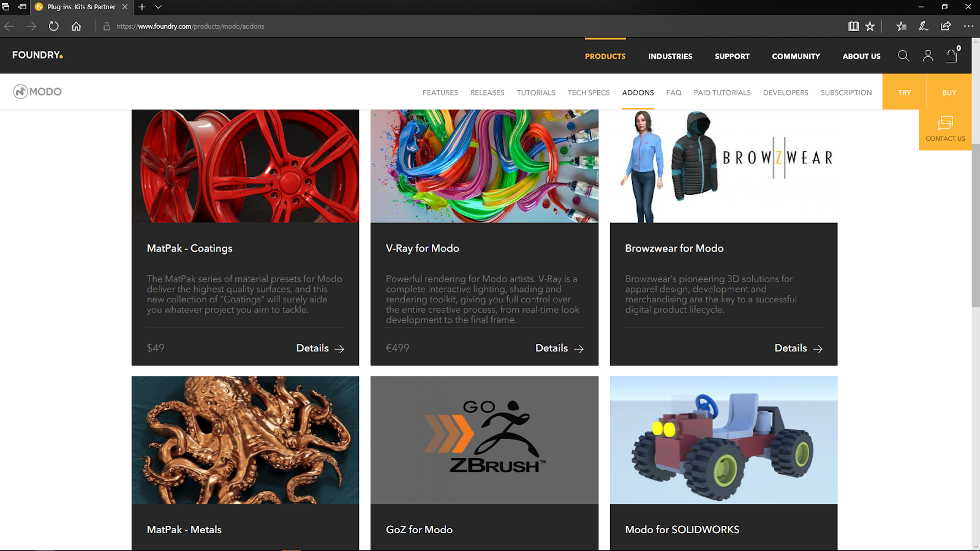This screenshot has height=551, width=980.
Task: Open the browser settings and more menu
Action: click(968, 26)
